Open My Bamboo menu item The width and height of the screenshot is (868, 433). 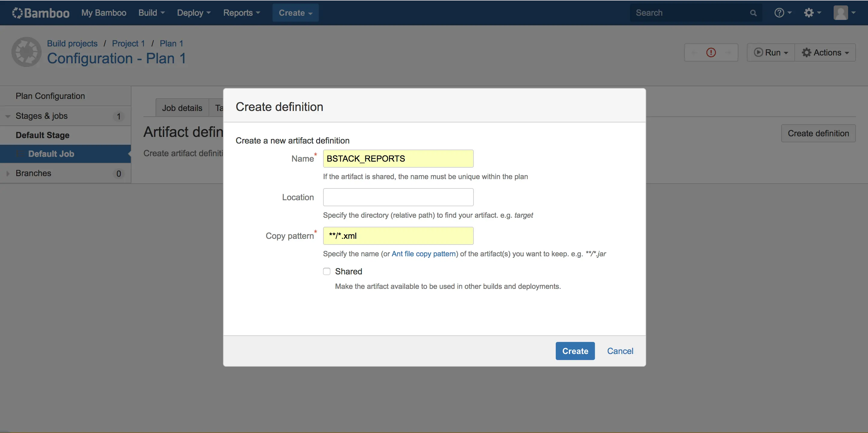point(103,13)
